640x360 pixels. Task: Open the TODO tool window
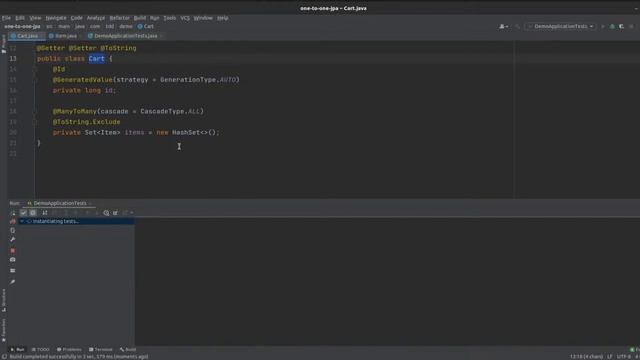[40, 350]
